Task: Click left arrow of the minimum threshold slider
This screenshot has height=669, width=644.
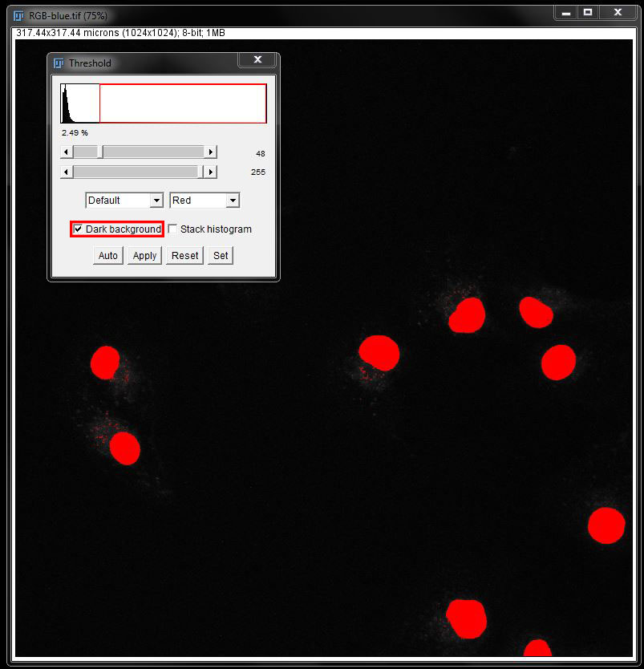Action: 67,152
